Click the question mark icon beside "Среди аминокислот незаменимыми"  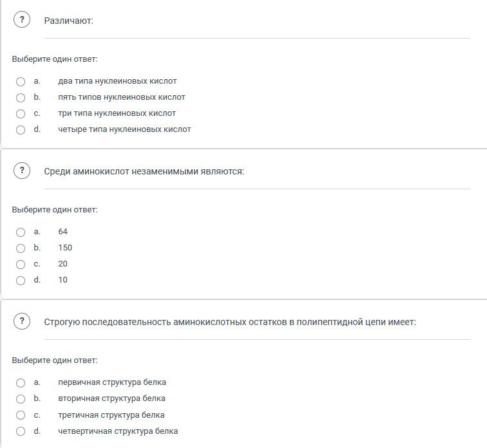tap(22, 171)
